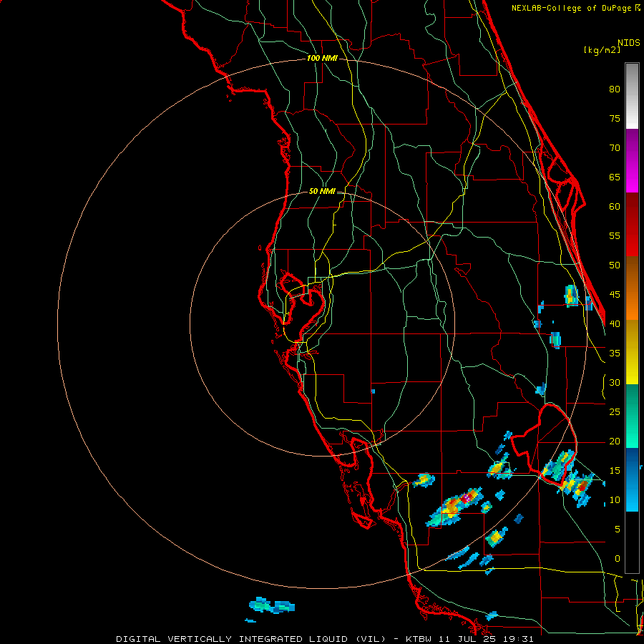This screenshot has height=644, width=644.
Task: Select the 50 NMI range ring label
Action: tap(322, 191)
